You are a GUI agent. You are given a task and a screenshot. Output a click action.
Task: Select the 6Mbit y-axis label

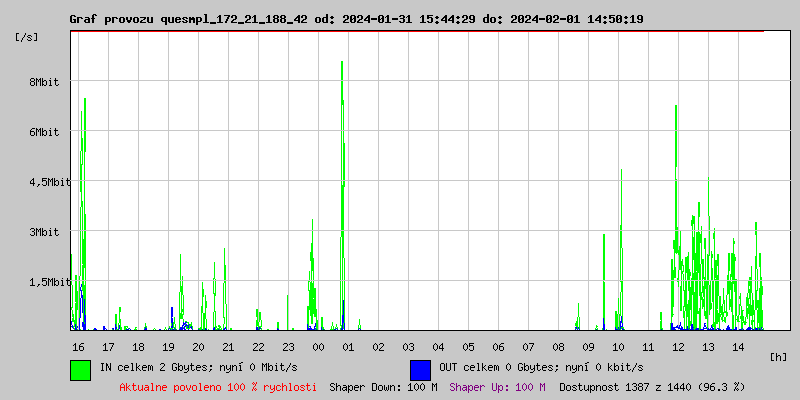pos(43,132)
